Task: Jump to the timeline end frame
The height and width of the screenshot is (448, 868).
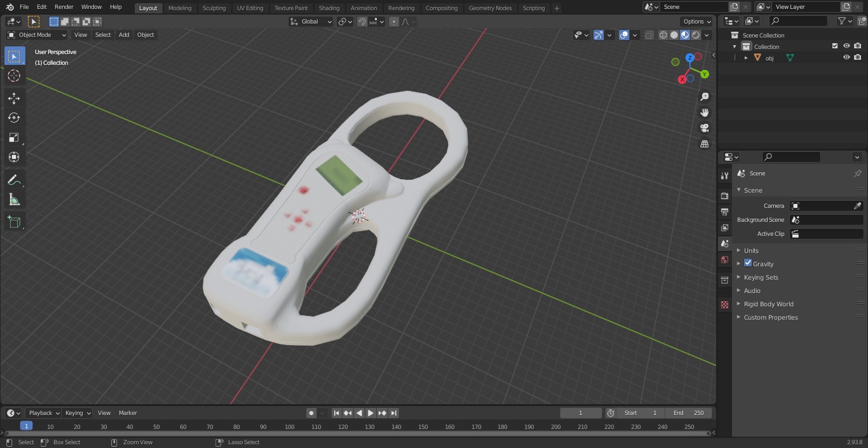Action: (x=394, y=413)
